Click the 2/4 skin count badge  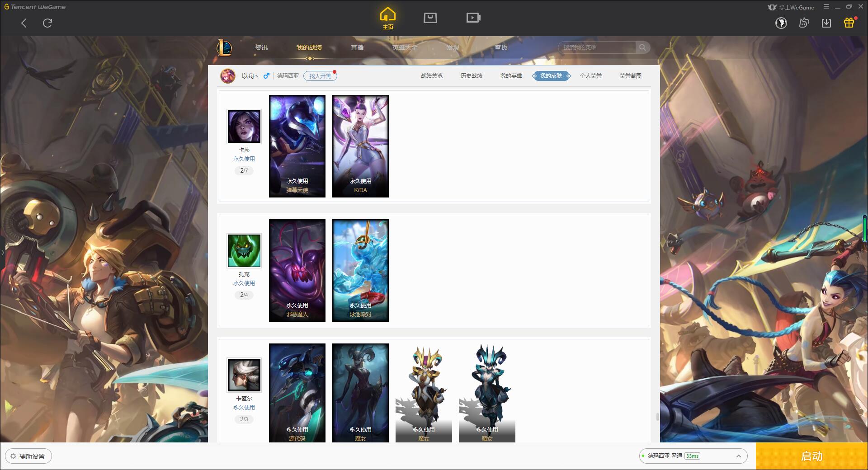click(244, 295)
